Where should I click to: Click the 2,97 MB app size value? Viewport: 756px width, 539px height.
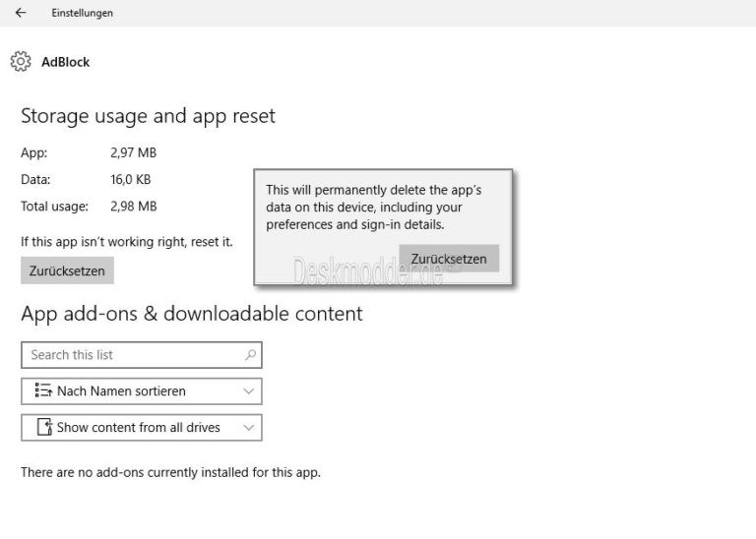click(134, 152)
